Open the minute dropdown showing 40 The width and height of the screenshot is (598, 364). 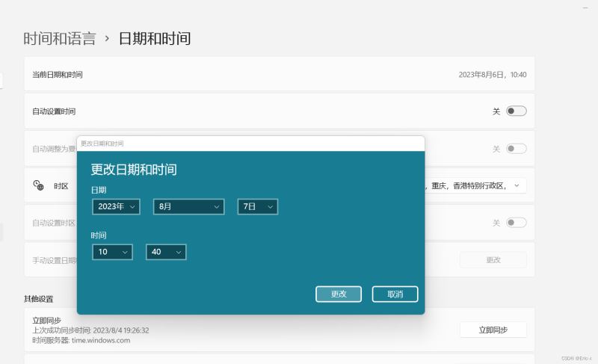point(166,252)
